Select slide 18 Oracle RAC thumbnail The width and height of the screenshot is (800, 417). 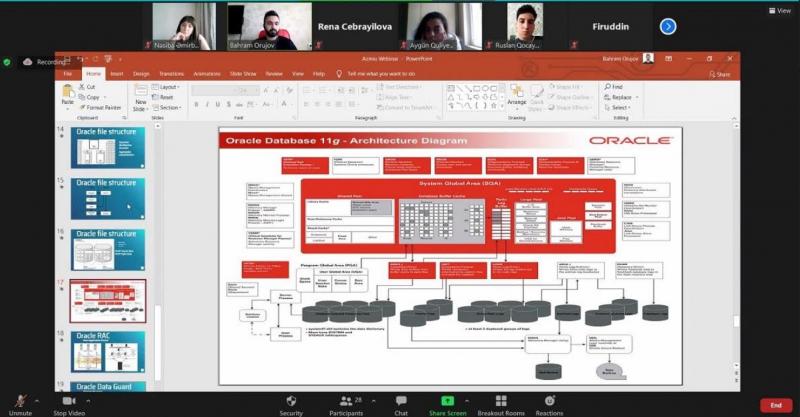tap(108, 352)
